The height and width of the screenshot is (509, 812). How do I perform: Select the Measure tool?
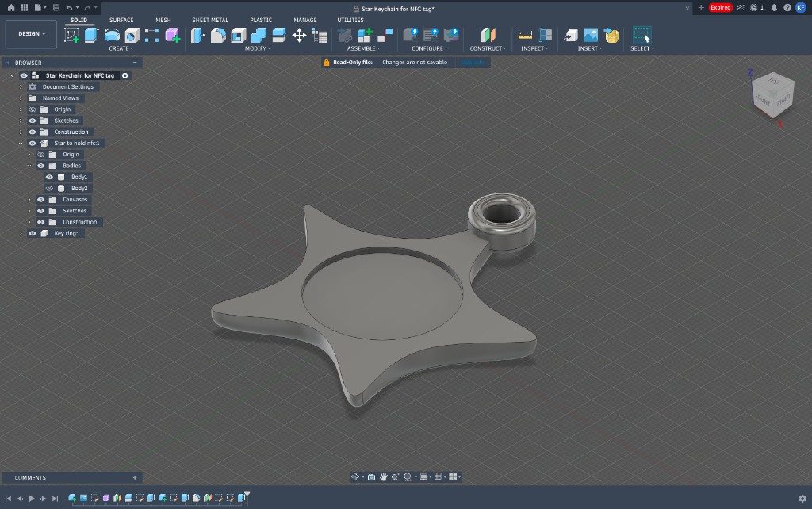pos(525,35)
